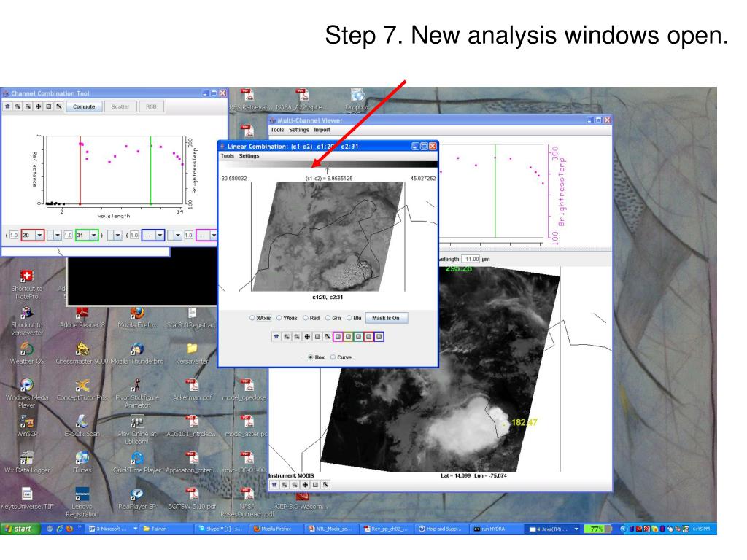747x560 pixels.
Task: Expand Microsoft taskbar group arrow
Action: pyautogui.click(x=135, y=529)
